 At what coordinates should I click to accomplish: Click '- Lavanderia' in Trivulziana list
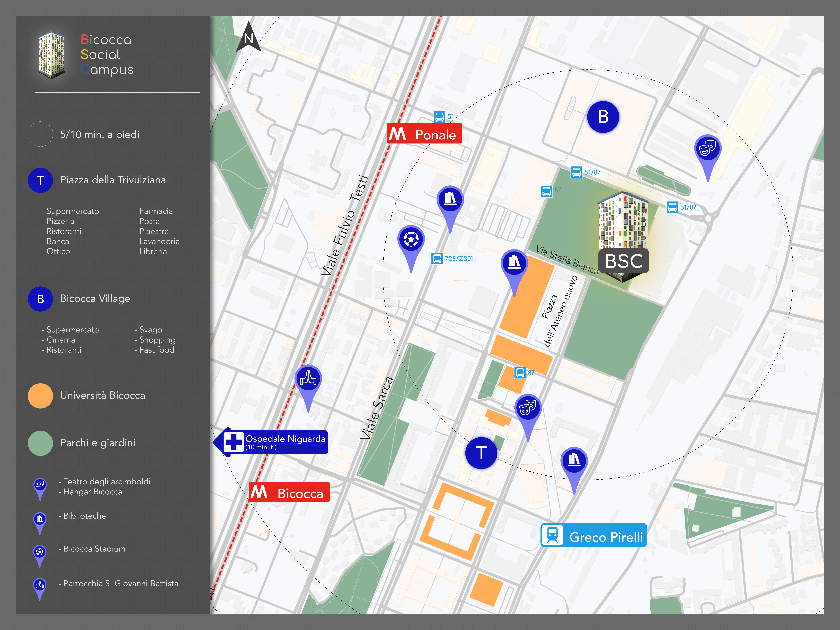(x=157, y=241)
